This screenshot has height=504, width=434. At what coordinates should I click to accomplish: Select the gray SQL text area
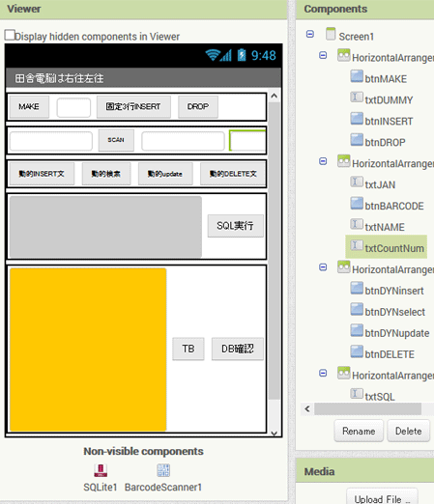(x=105, y=227)
